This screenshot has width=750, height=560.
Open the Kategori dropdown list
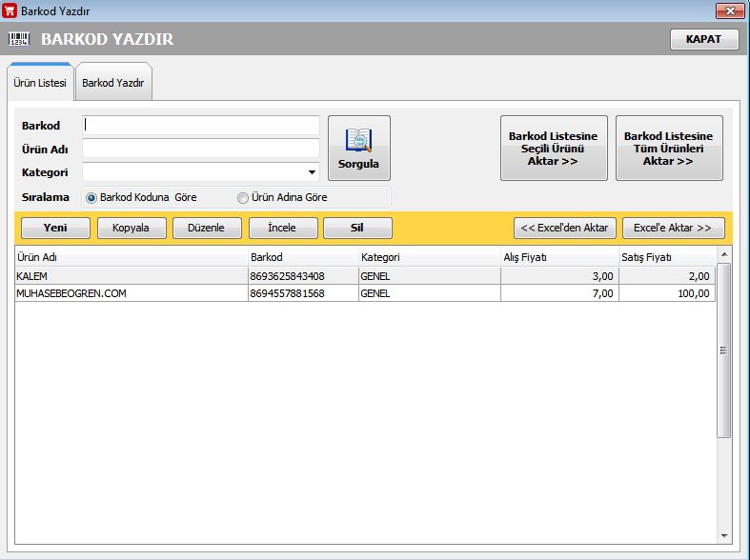tap(312, 172)
